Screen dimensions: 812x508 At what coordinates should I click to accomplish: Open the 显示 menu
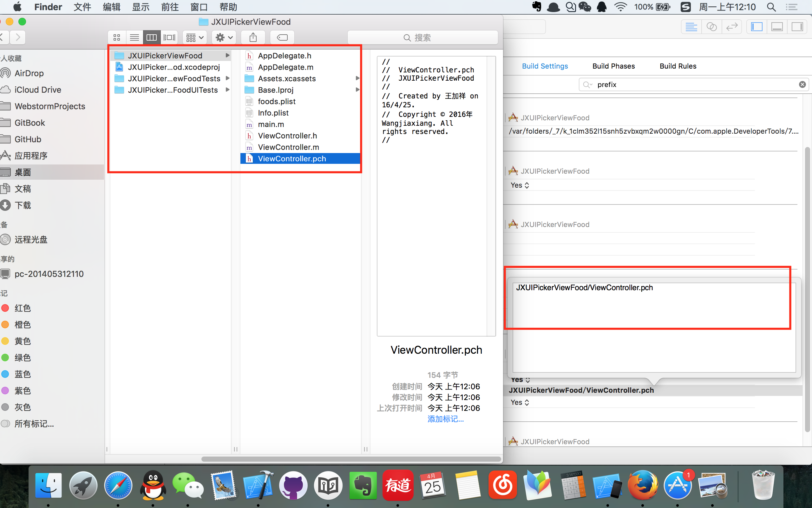tap(141, 7)
